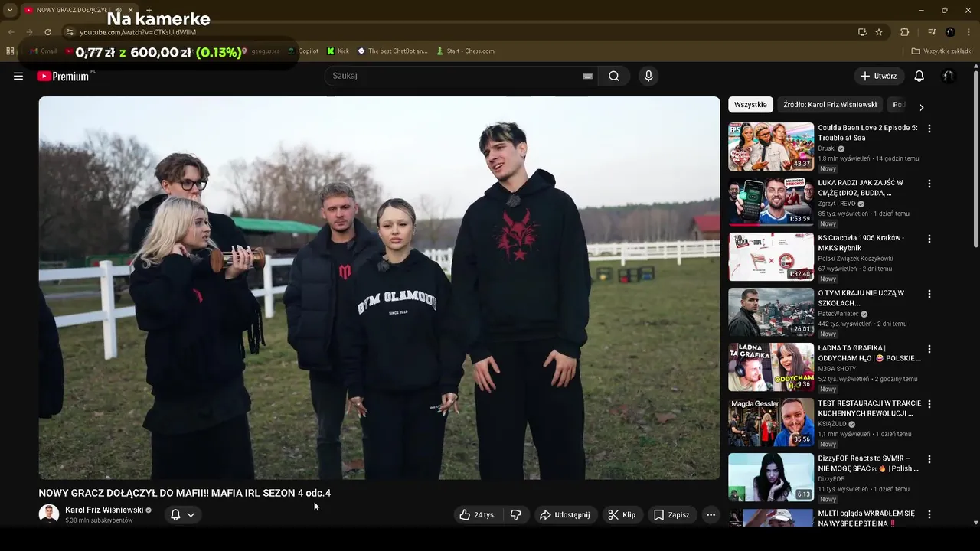
Task: Open Chrome profile avatar in toolbar
Action: 950,32
